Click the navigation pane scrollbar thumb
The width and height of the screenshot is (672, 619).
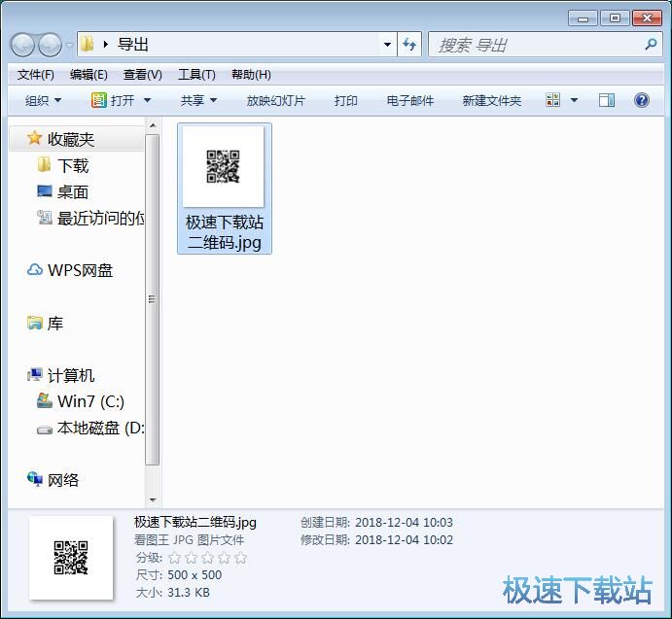click(152, 299)
